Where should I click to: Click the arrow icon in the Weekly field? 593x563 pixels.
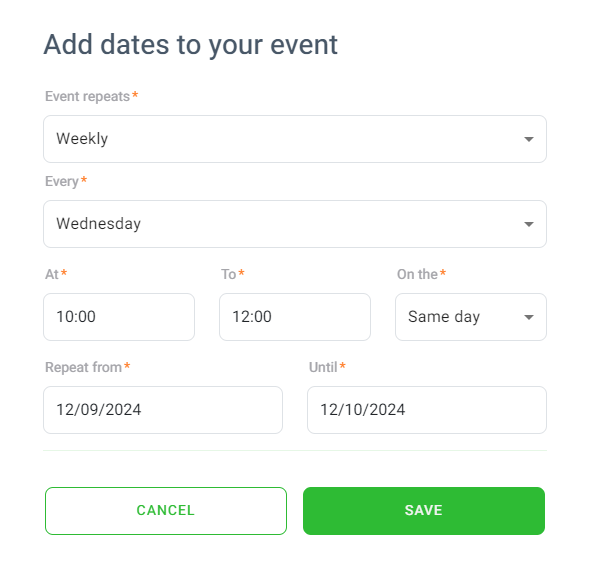(x=529, y=139)
